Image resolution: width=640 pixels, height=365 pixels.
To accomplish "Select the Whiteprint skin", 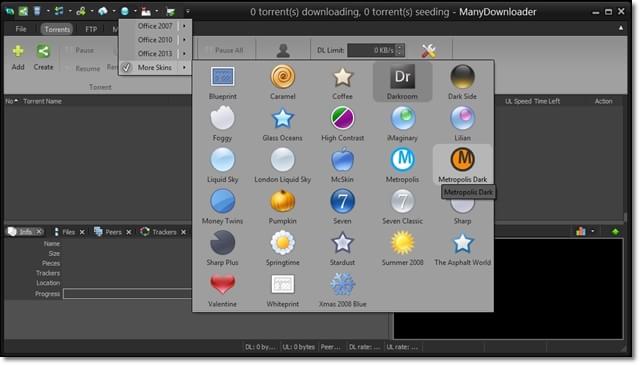I will tap(282, 284).
